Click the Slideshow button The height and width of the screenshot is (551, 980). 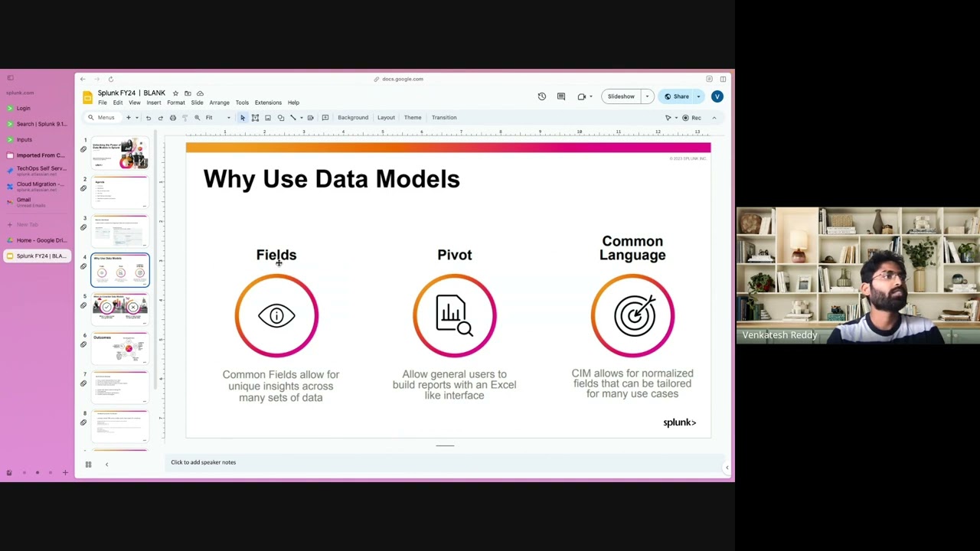[x=621, y=96]
